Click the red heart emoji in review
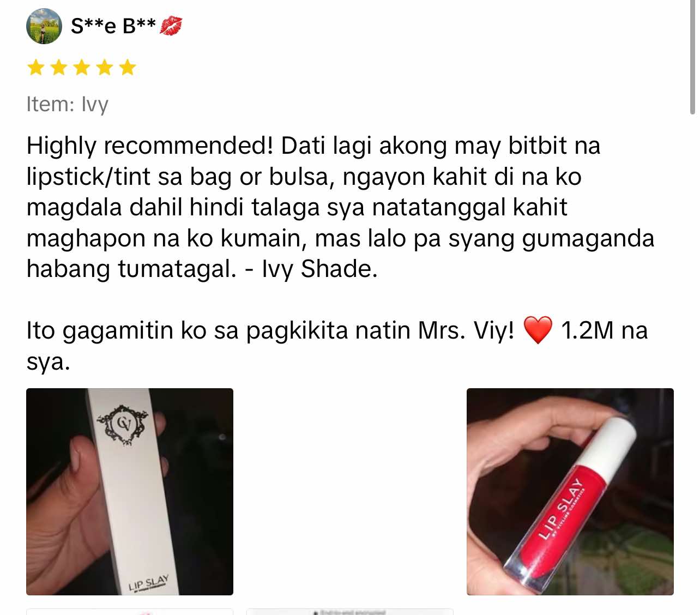The image size is (700, 615). coord(538,330)
